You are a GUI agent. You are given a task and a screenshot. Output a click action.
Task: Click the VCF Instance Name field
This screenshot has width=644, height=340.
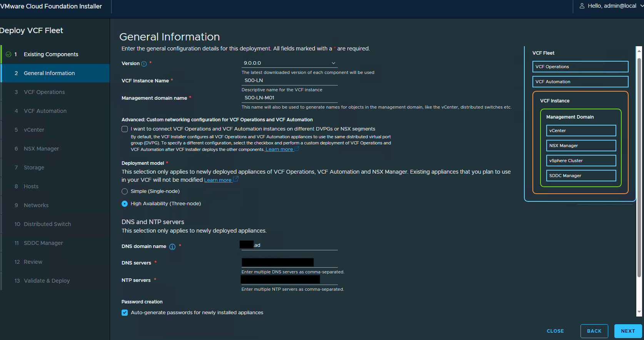tap(290, 80)
